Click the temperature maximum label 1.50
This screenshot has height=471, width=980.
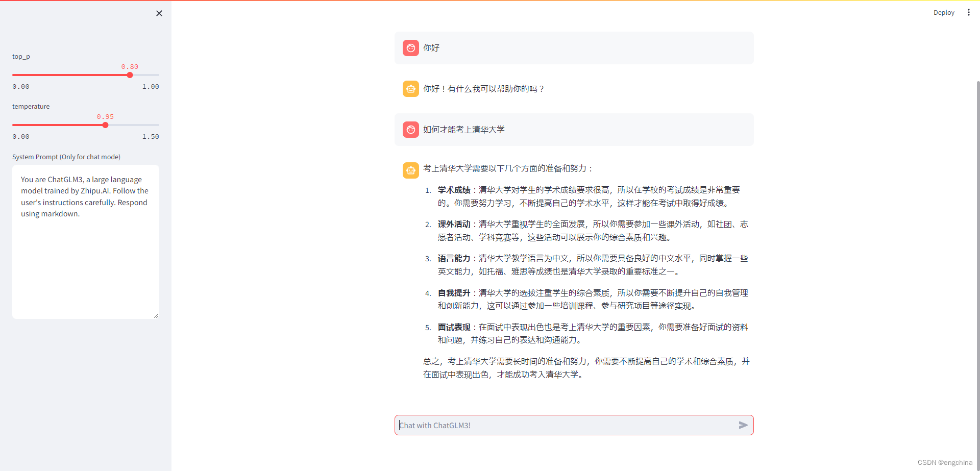pyautogui.click(x=151, y=137)
